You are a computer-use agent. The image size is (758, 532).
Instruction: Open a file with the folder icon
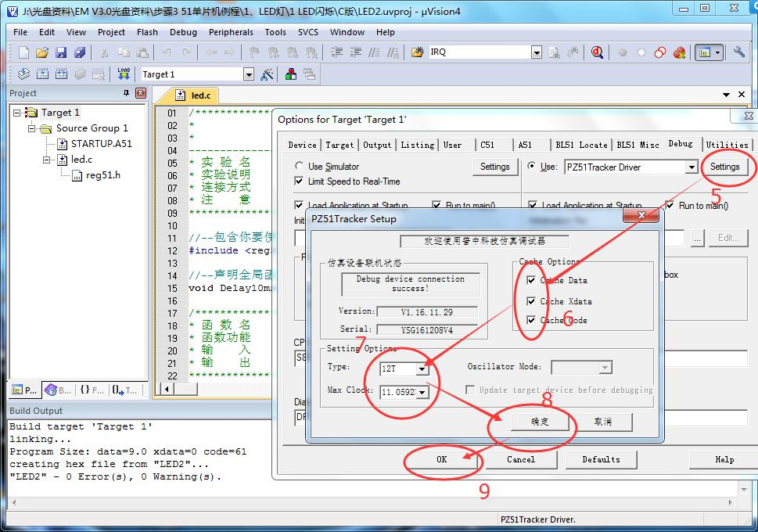coord(42,52)
